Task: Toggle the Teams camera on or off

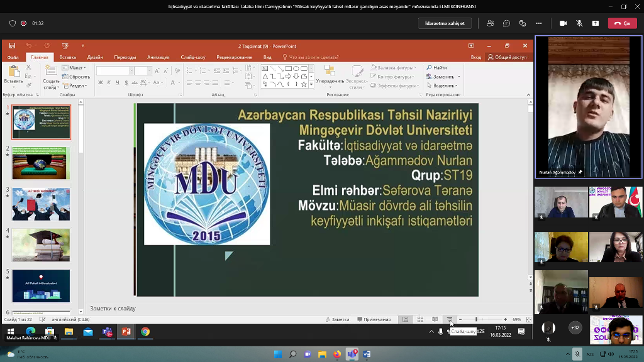Action: [563, 23]
